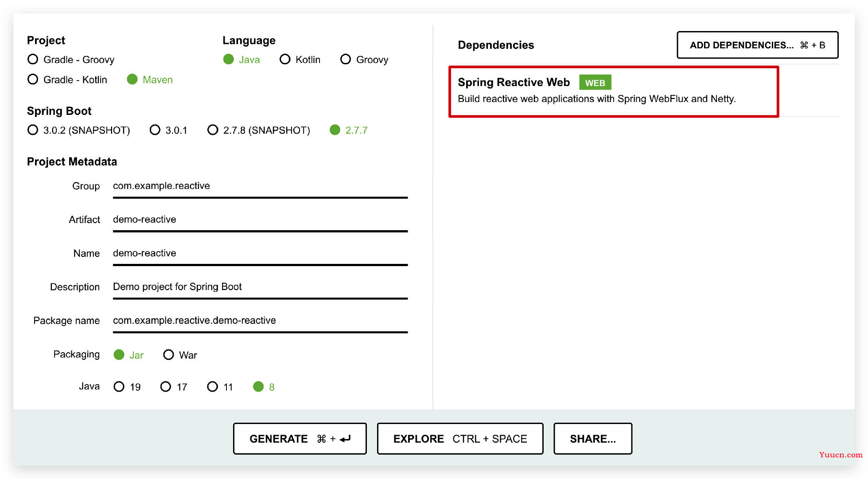Choose Java version 19
The image size is (868, 479).
[x=127, y=387]
